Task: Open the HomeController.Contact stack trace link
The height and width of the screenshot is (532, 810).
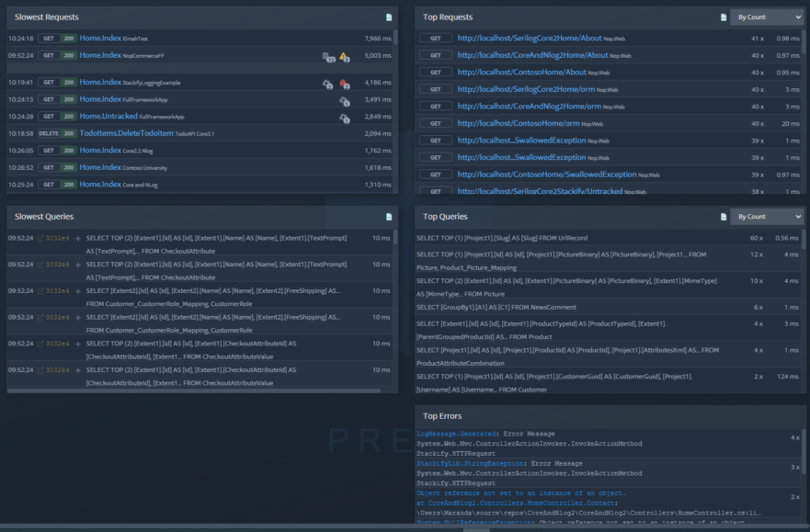Action: click(517, 504)
